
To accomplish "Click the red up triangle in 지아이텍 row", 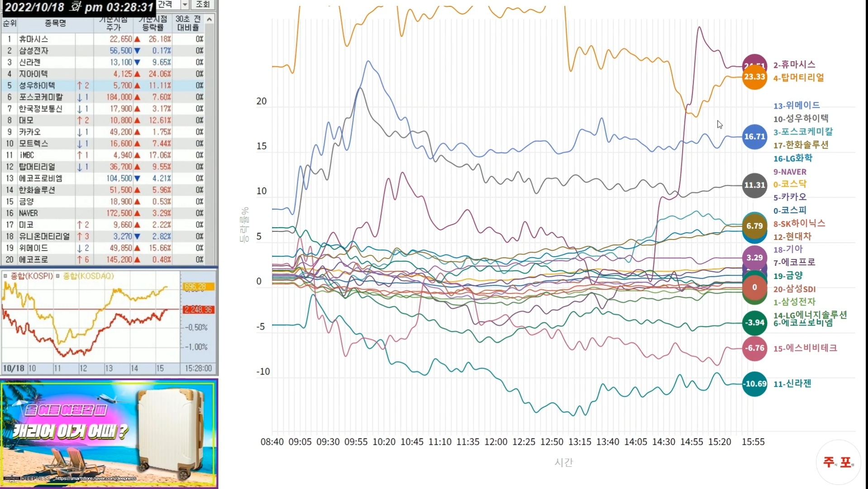I will click(x=137, y=74).
